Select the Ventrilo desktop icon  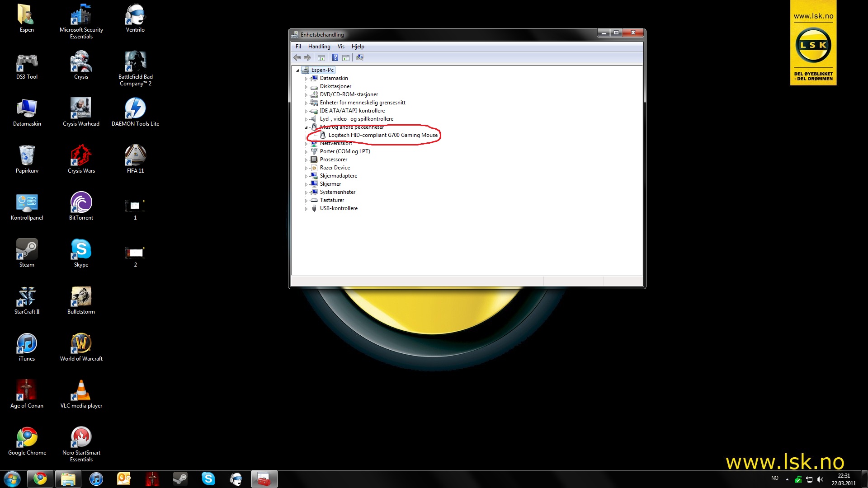coord(135,18)
